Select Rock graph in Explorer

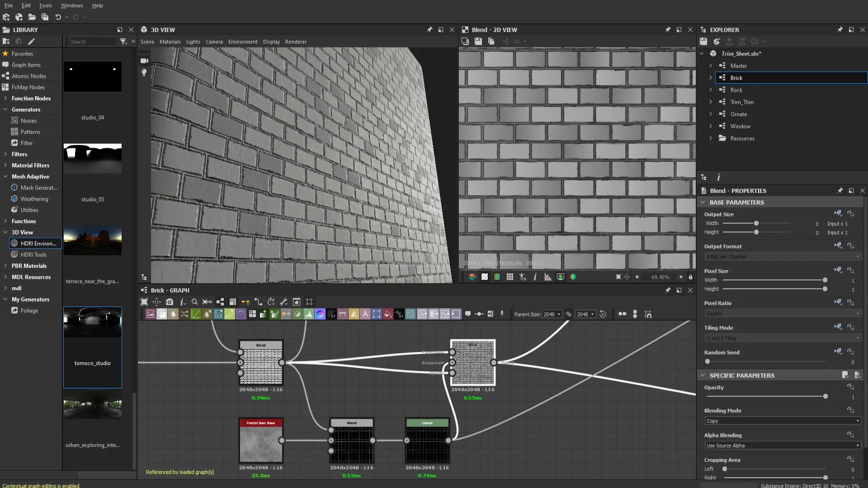click(736, 90)
